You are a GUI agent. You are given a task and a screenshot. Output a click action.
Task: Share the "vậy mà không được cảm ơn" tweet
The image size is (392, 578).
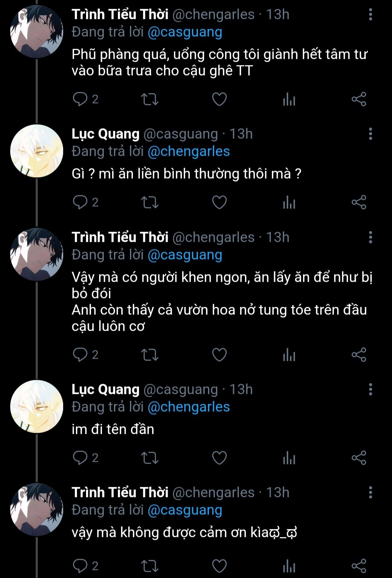coord(359,566)
